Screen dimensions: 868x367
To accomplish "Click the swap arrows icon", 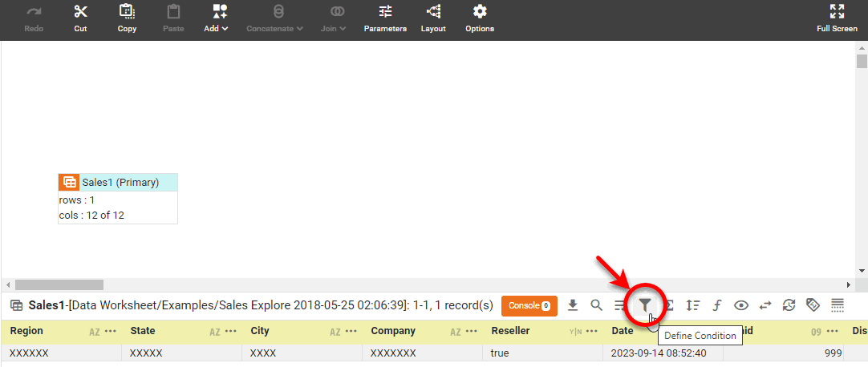I will tap(765, 305).
